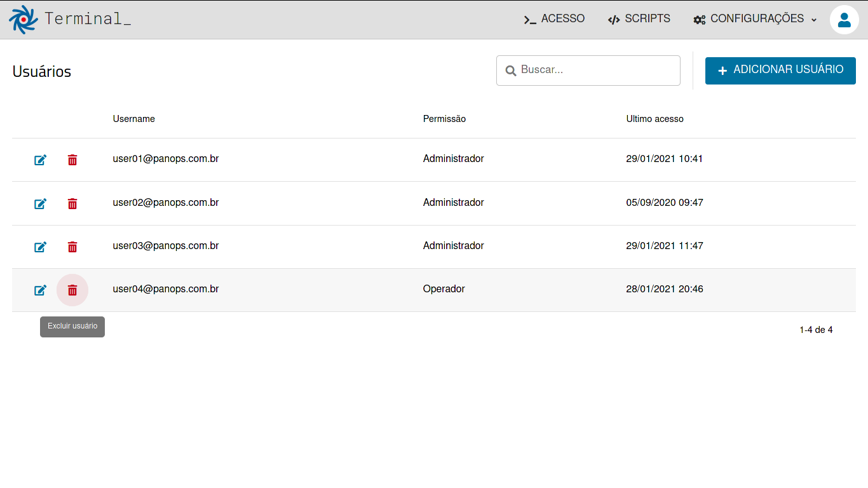Click the 1-4 de 4 pagination text
868x488 pixels.
click(816, 330)
